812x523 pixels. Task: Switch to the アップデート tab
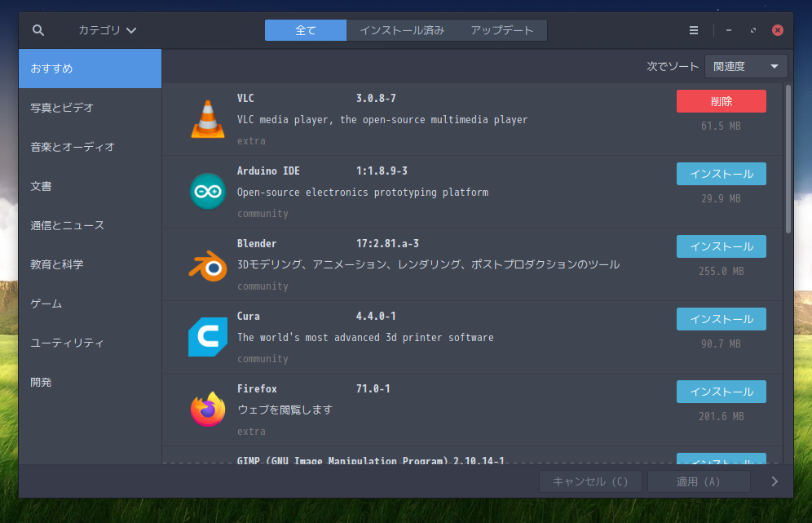(x=502, y=30)
